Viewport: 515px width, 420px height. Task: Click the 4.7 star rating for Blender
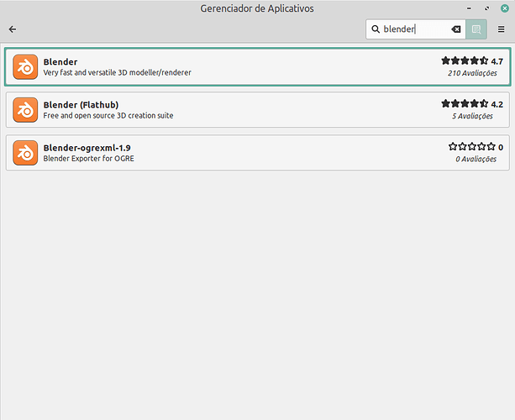point(465,60)
